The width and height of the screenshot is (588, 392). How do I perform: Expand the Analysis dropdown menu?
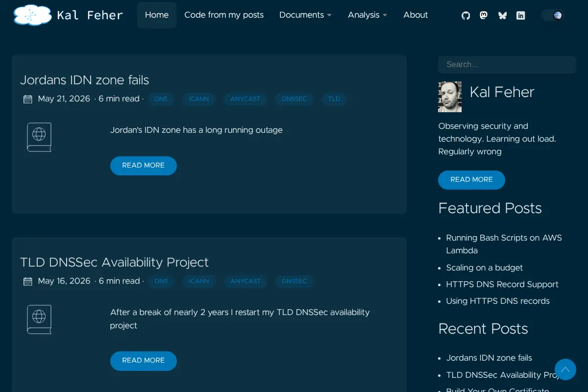pyautogui.click(x=367, y=15)
